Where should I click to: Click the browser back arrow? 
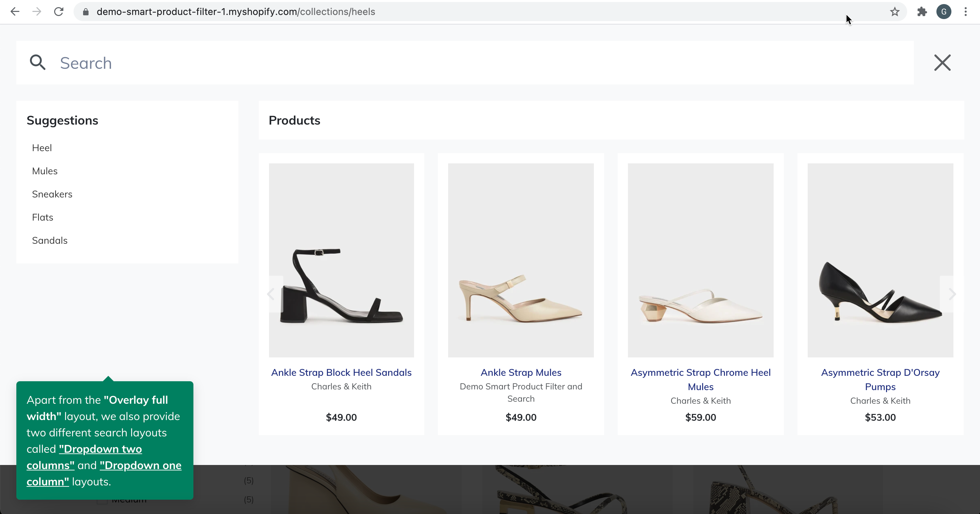[x=15, y=12]
